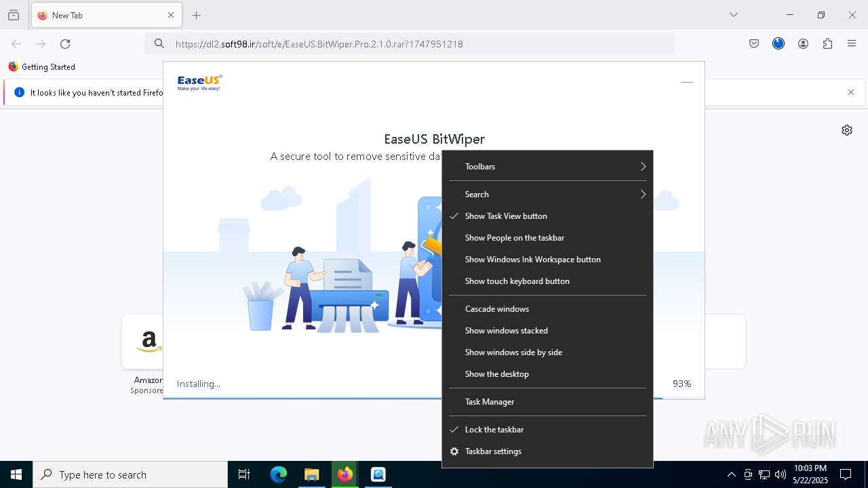Go forward to next page
868x488 pixels.
pyautogui.click(x=41, y=44)
